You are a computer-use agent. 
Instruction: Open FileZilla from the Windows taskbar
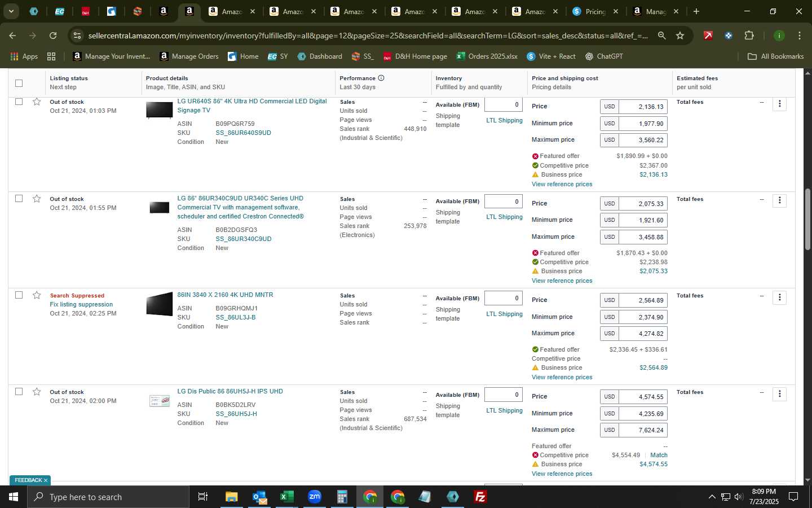[480, 497]
